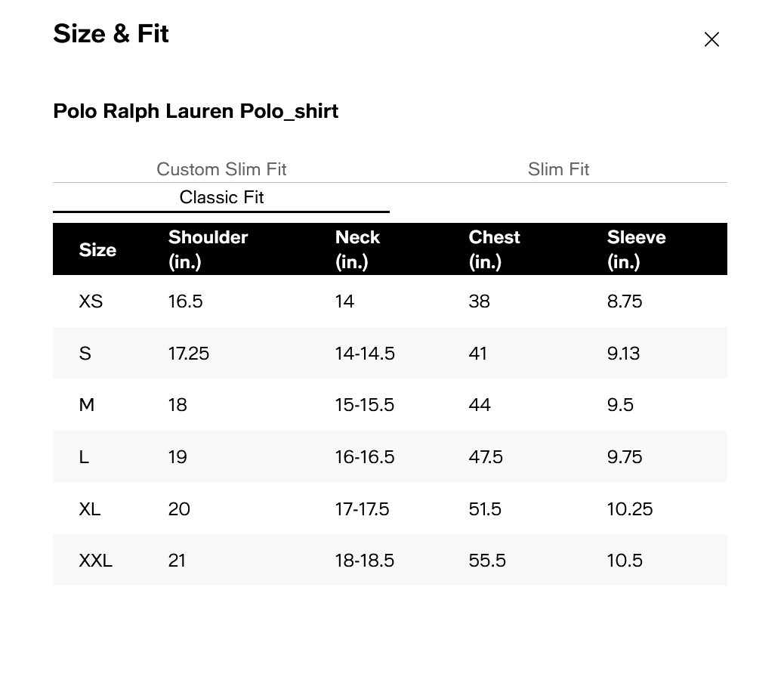Click the 18-18.5 neck value for XXL

[365, 561]
